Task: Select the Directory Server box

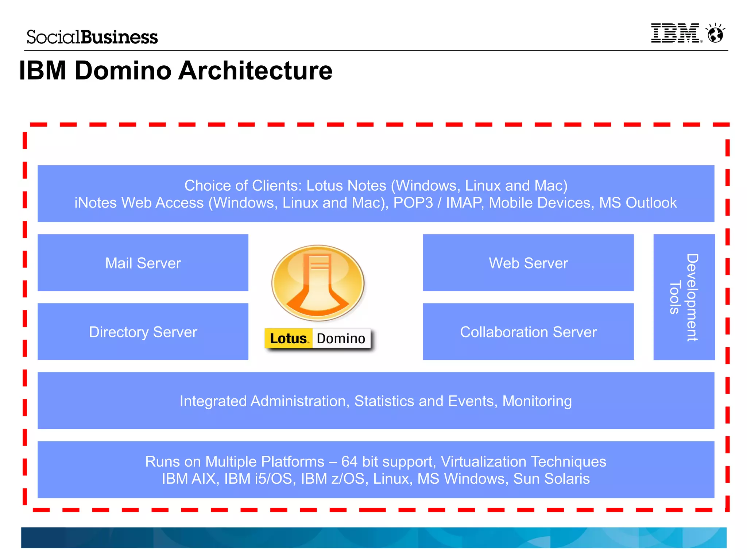Action: click(x=143, y=332)
